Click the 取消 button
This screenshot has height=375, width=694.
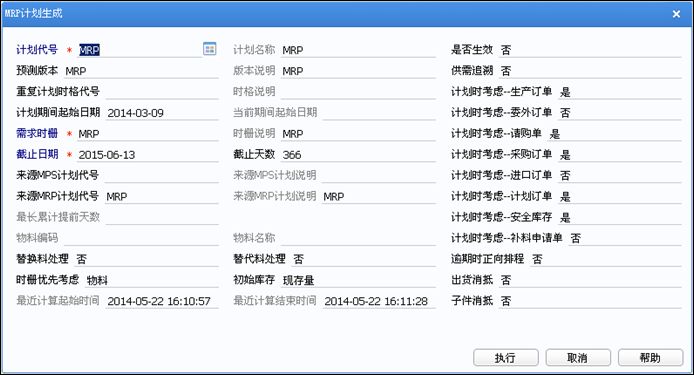578,358
